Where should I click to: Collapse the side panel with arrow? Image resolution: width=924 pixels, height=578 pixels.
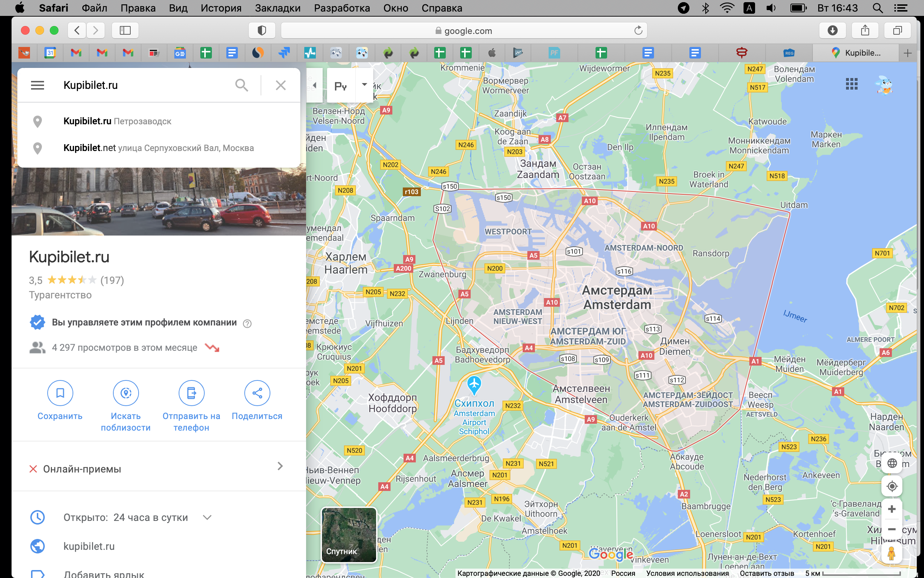pos(315,85)
